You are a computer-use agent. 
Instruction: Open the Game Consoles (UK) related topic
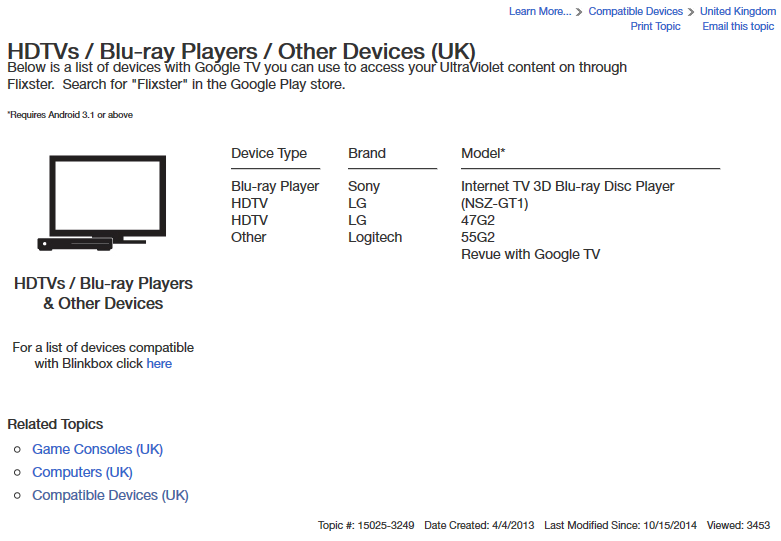pos(97,449)
